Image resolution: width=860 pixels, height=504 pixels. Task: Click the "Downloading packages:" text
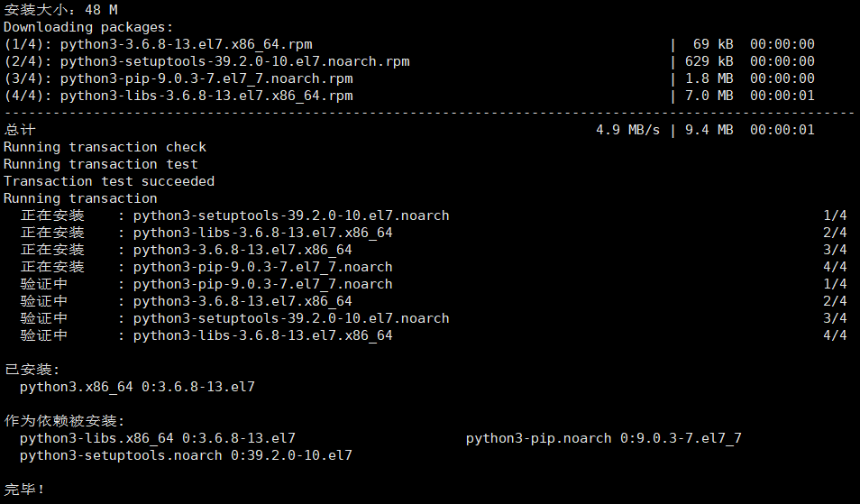89,27
